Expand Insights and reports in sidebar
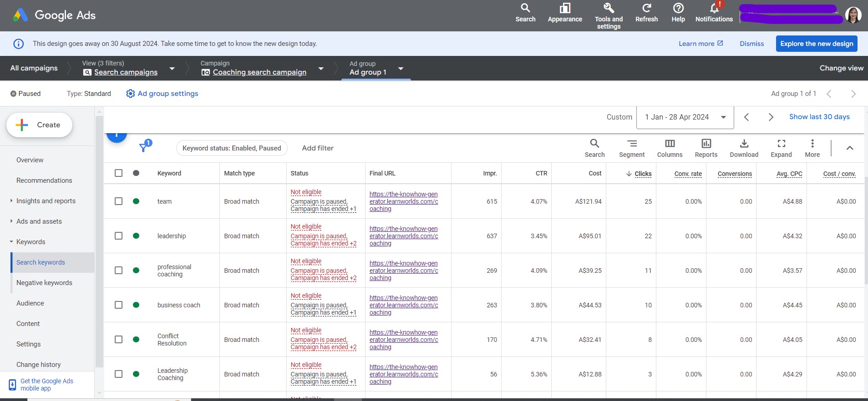Screen dimensions: 868x401 [46, 201]
